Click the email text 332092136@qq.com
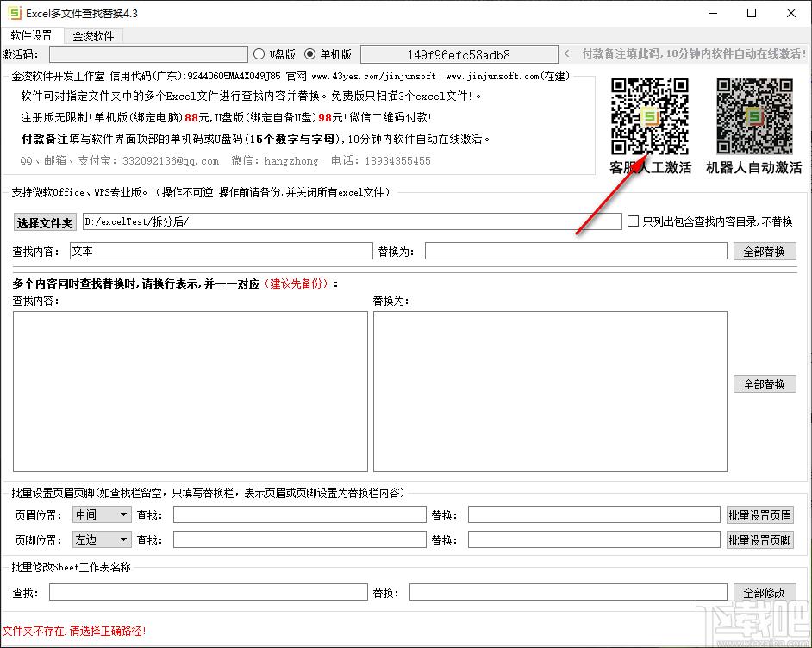 pyautogui.click(x=171, y=161)
